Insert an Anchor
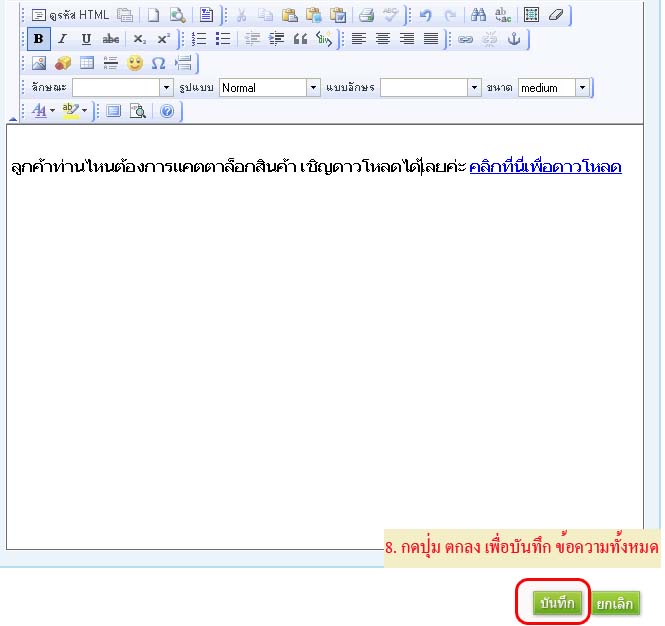This screenshot has height=626, width=665. pos(514,39)
